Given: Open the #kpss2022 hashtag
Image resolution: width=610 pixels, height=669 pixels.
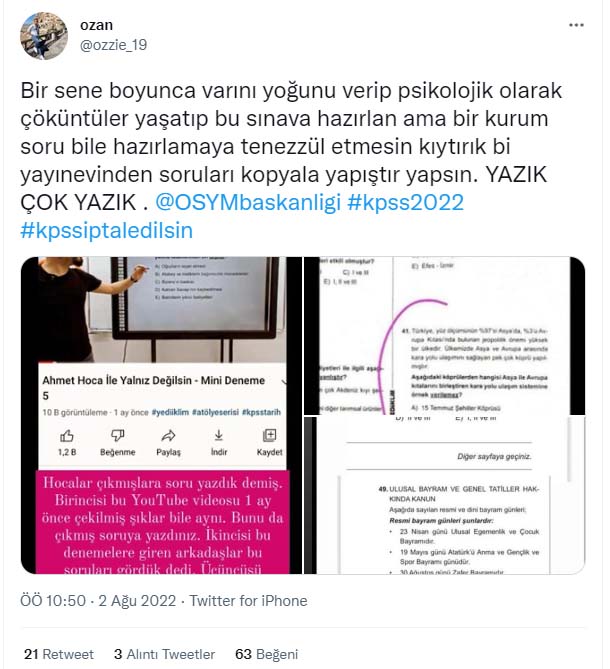Looking at the screenshot, I should click(405, 202).
